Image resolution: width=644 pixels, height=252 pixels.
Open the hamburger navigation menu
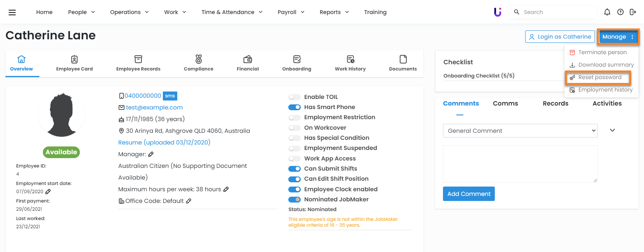[12, 12]
